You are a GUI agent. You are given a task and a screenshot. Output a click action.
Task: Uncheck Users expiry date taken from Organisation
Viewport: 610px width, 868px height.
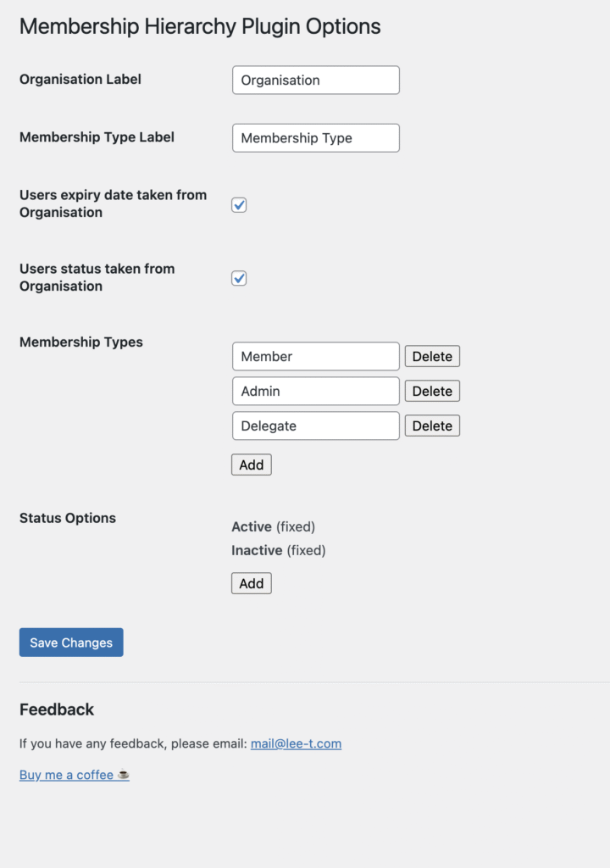(x=239, y=205)
